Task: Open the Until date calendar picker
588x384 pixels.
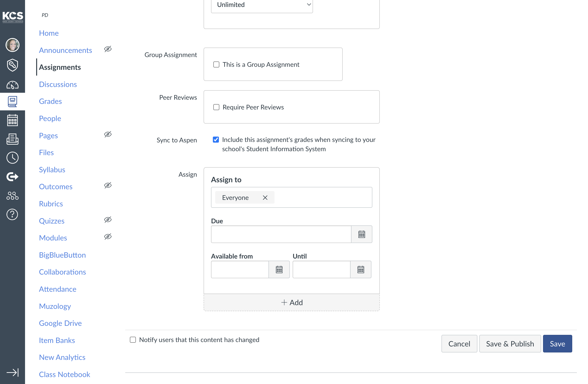Action: [361, 270]
